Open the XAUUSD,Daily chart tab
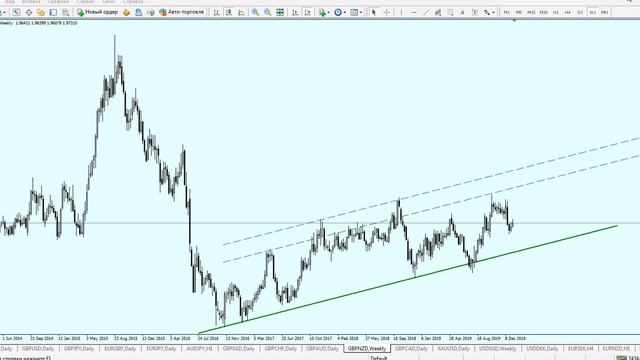The height and width of the screenshot is (360, 640). (453, 349)
